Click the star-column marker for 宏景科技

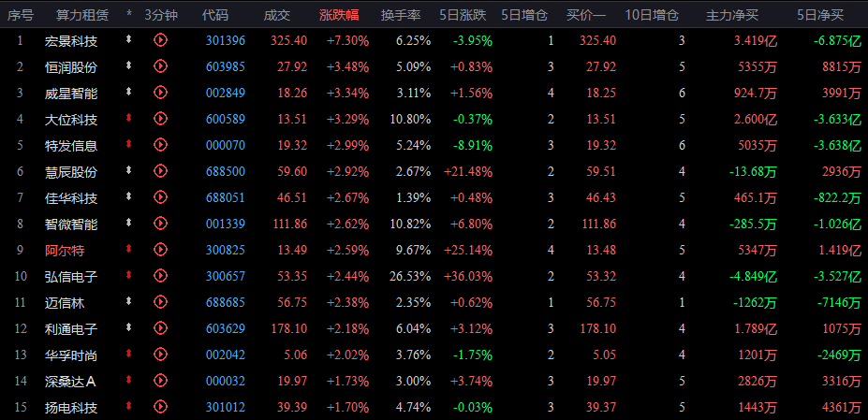pyautogui.click(x=129, y=38)
